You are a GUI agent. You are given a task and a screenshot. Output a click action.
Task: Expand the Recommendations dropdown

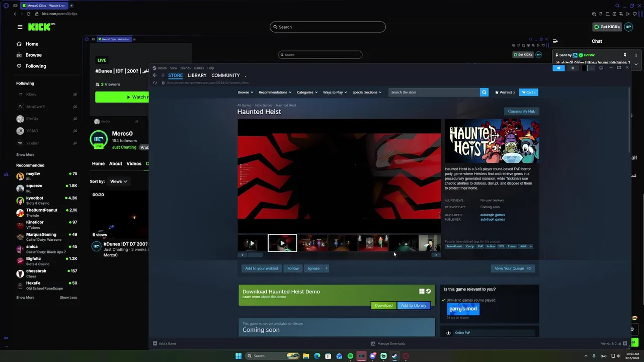pos(275,93)
